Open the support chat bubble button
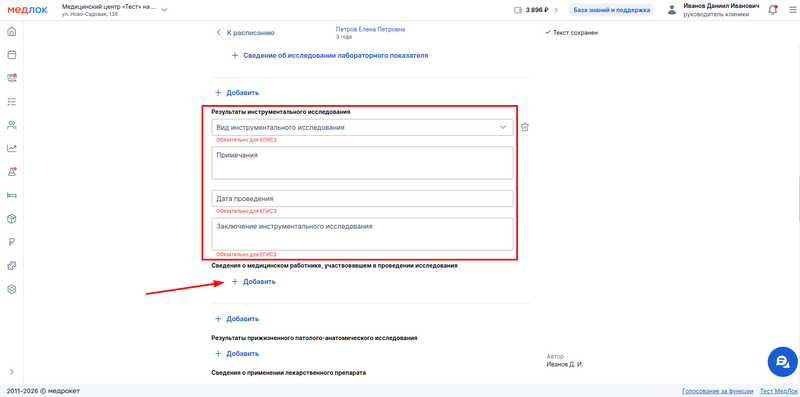The height and width of the screenshot is (397, 800). [x=782, y=362]
